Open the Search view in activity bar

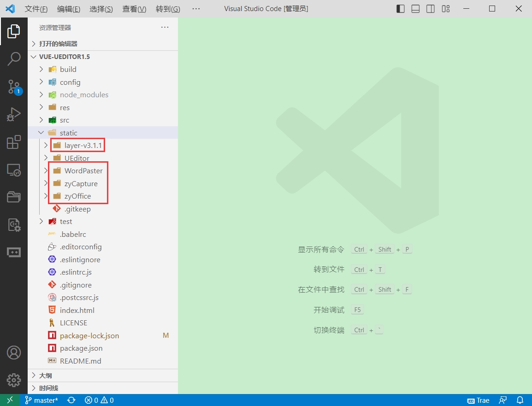pyautogui.click(x=13, y=59)
